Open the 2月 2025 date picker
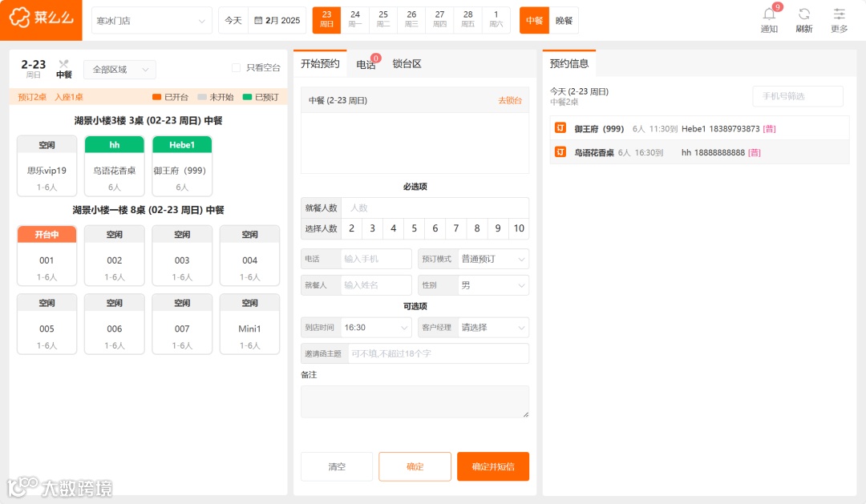Viewport: 866px width, 504px height. coord(277,20)
